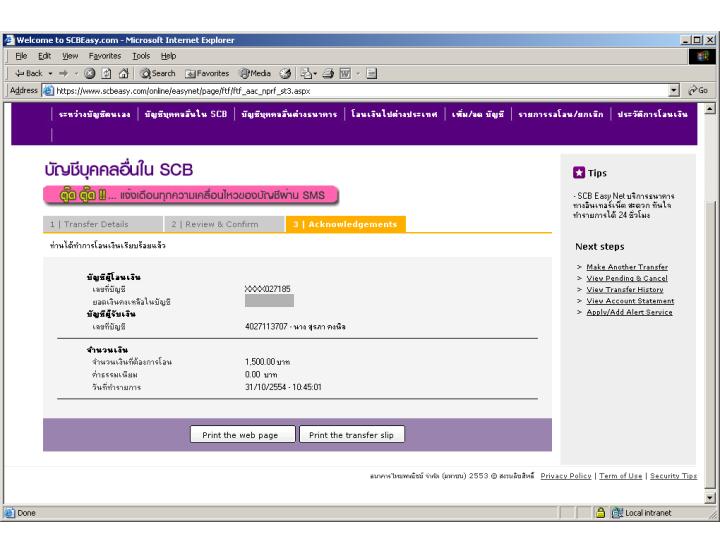The width and height of the screenshot is (720, 540).
Task: Click the date 31/10/2554 - 10:45:01
Action: point(283,387)
